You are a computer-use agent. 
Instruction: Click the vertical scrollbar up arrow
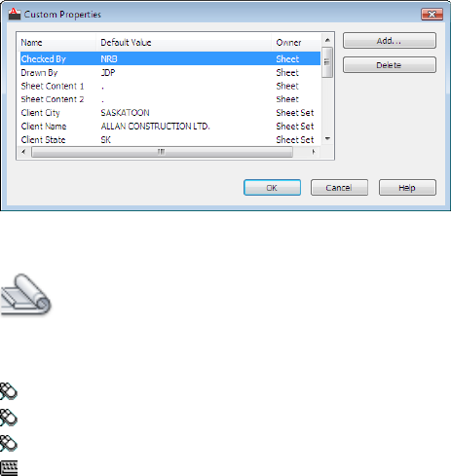(327, 40)
